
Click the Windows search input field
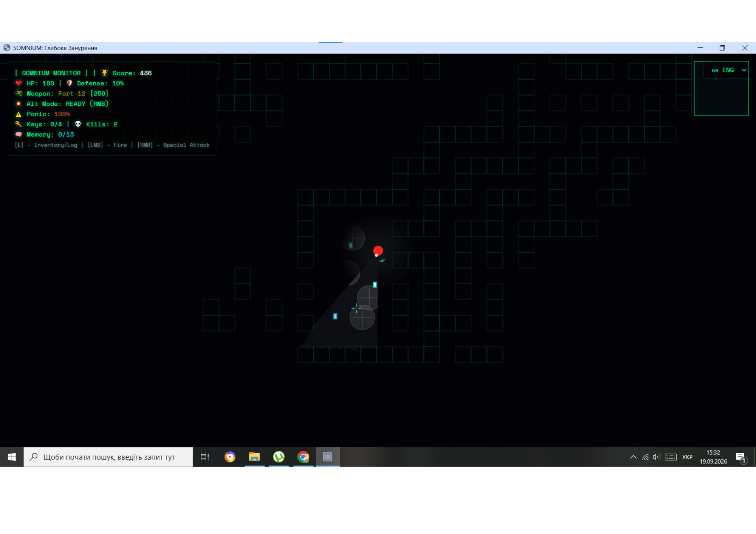[108, 457]
